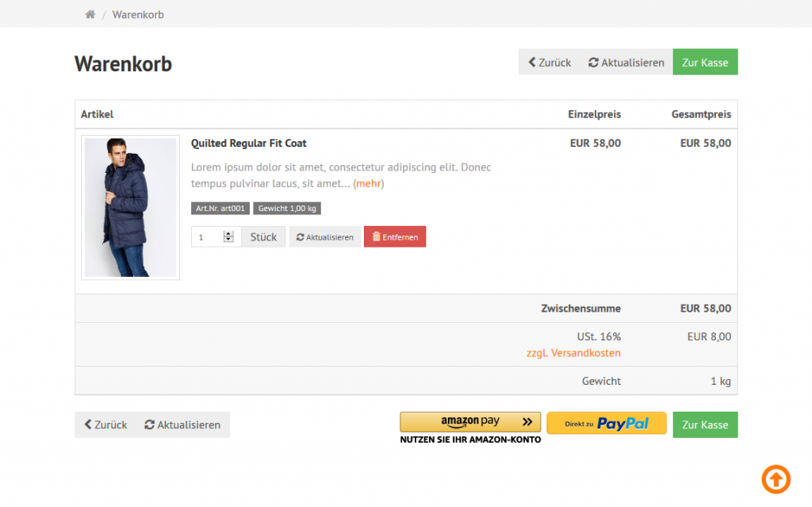Increase quantity with stepper up arrow
This screenshot has width=812, height=507.
pyautogui.click(x=229, y=233)
